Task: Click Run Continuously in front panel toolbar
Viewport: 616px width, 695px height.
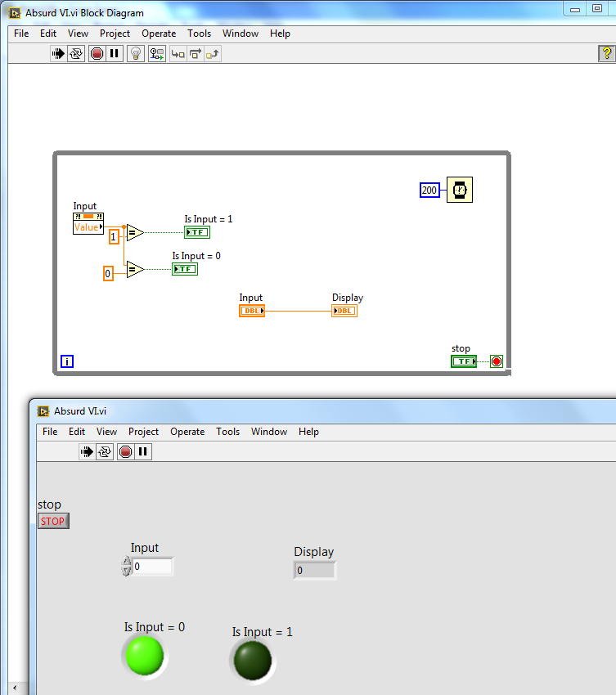Action: tap(105, 451)
